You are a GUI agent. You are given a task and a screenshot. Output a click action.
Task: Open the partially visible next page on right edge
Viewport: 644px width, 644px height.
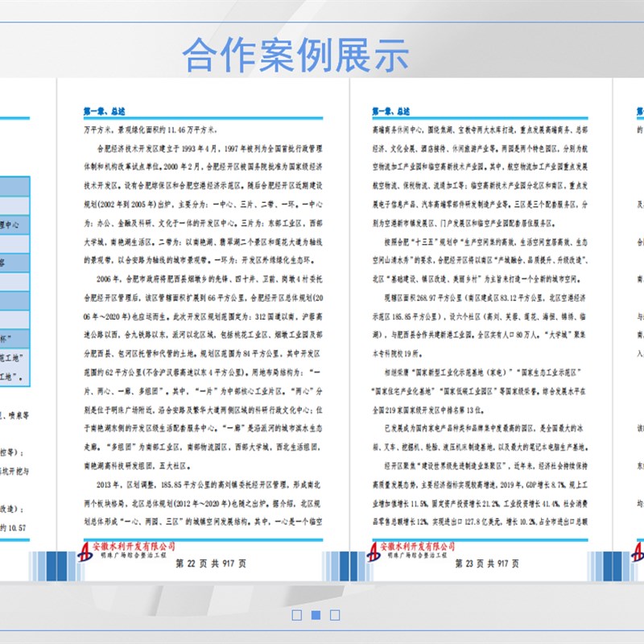point(629,329)
